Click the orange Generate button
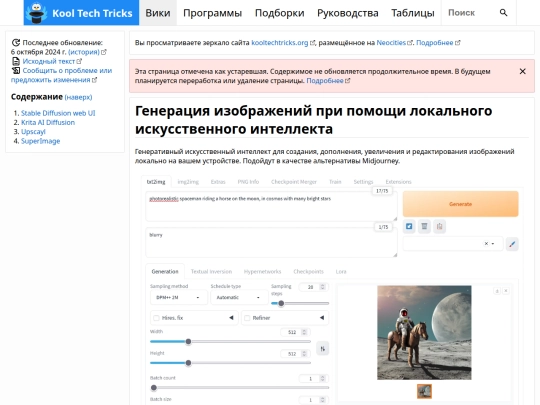This screenshot has width=540, height=405. (x=460, y=204)
